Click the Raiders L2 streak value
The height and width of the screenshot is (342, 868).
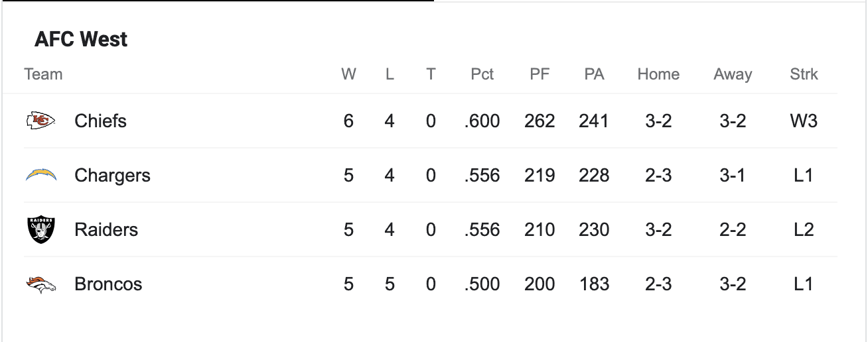pyautogui.click(x=804, y=229)
